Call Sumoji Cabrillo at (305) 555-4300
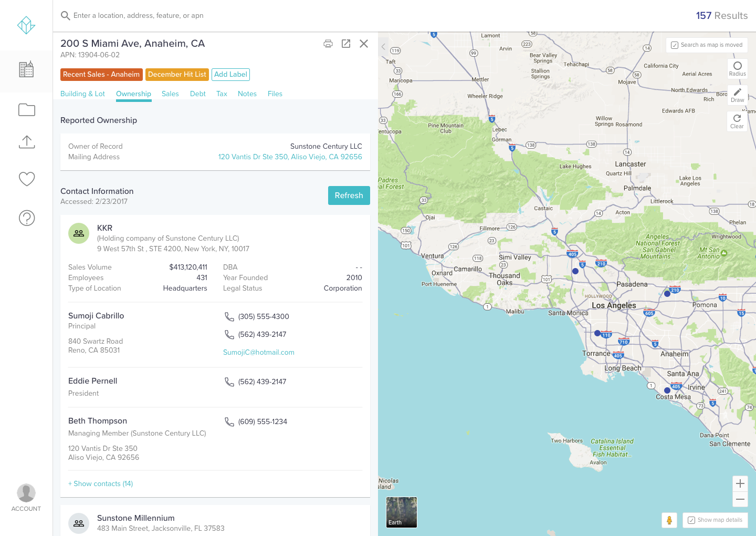The height and width of the screenshot is (536, 756). pos(264,316)
